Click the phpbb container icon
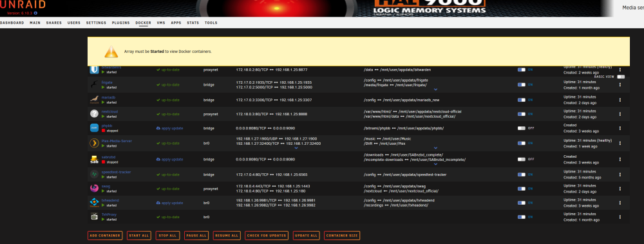 pos(95,128)
